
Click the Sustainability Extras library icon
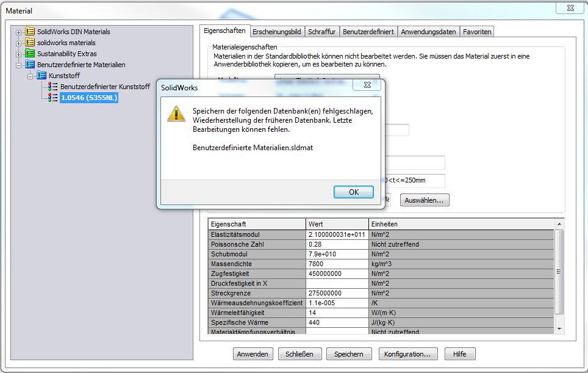[x=30, y=53]
